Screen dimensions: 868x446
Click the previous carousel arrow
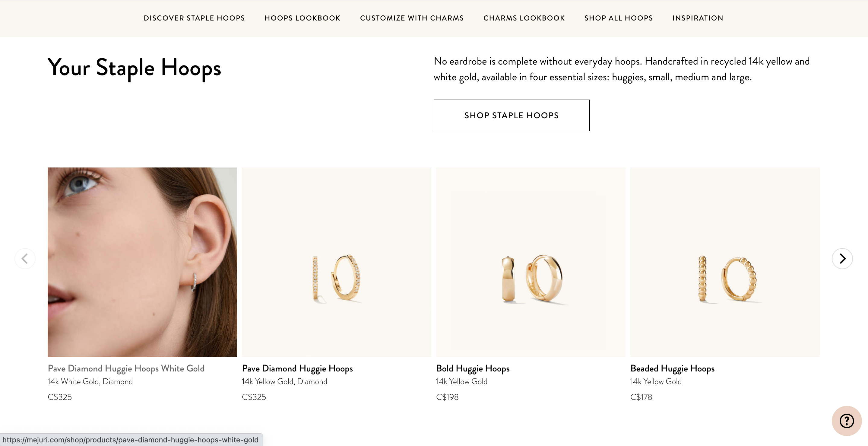click(x=25, y=259)
